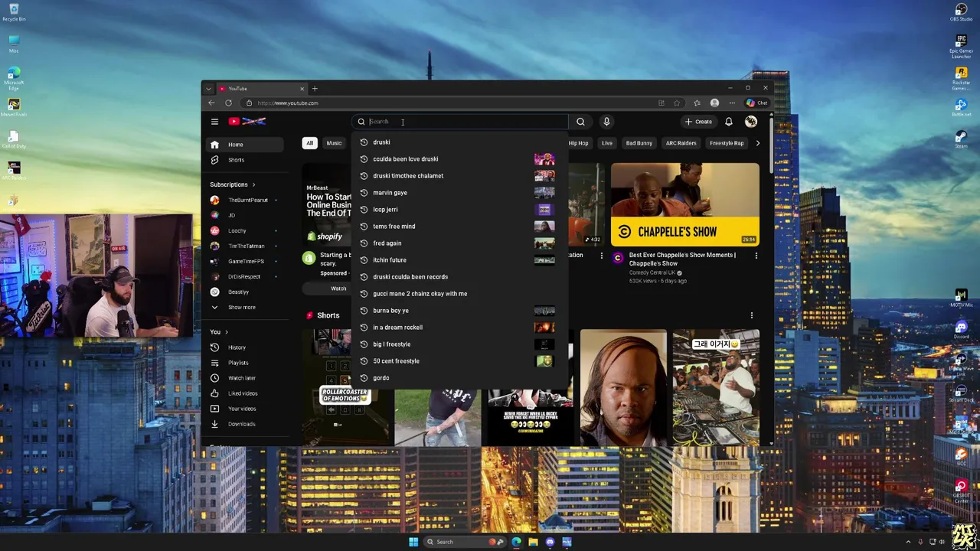
Task: Open Copilot Chat button in Edge
Action: pos(757,103)
